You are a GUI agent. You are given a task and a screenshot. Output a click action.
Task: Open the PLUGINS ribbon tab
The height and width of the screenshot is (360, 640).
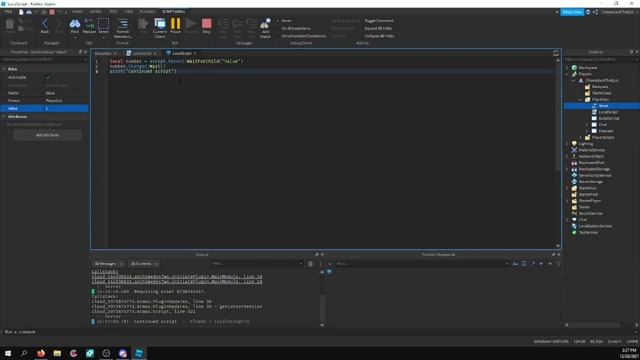(147, 11)
